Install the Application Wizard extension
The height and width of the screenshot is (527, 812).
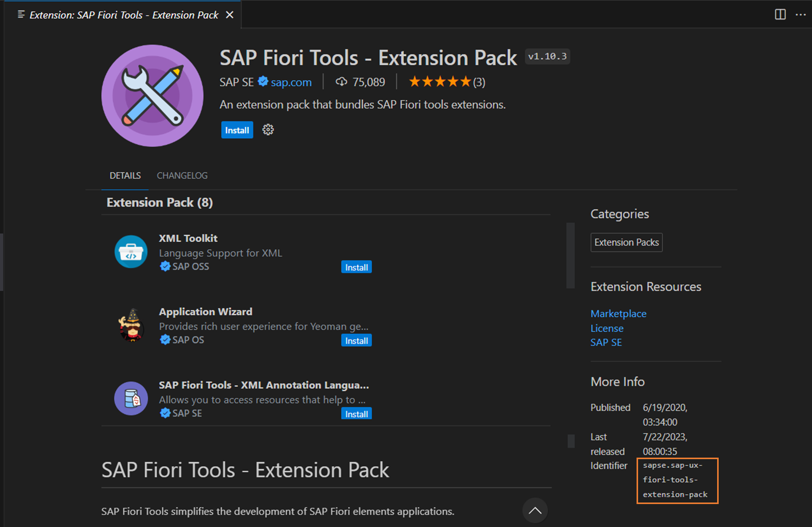(356, 341)
